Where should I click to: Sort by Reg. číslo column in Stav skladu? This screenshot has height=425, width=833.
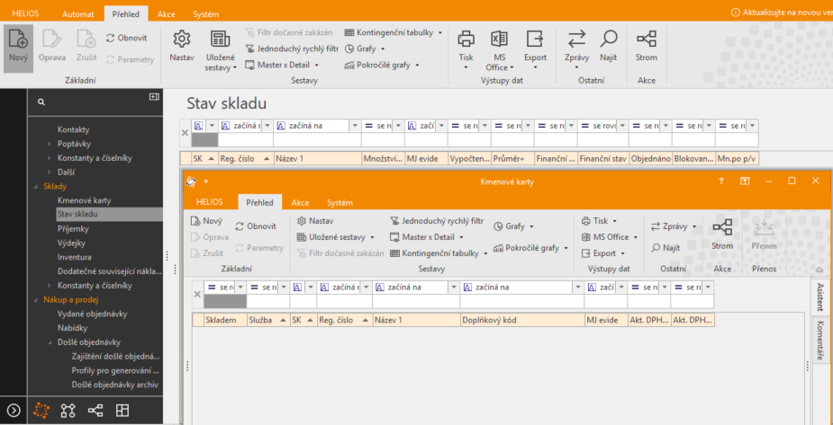coord(245,158)
